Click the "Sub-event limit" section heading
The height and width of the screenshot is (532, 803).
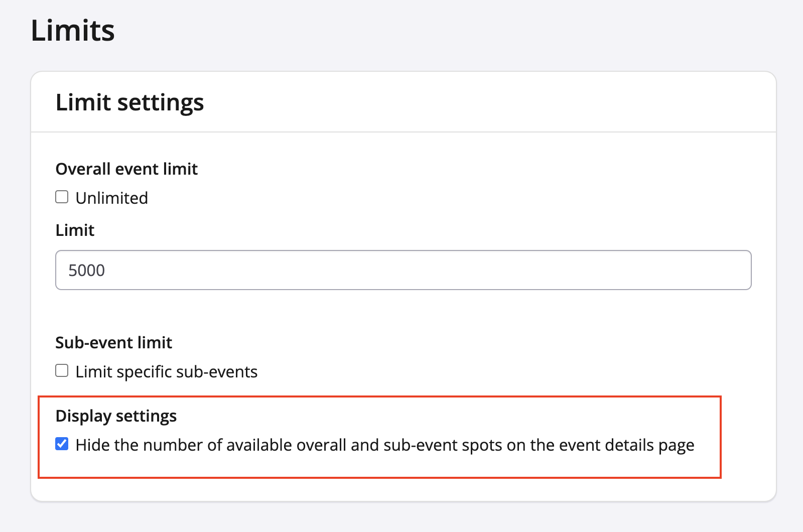coord(113,343)
